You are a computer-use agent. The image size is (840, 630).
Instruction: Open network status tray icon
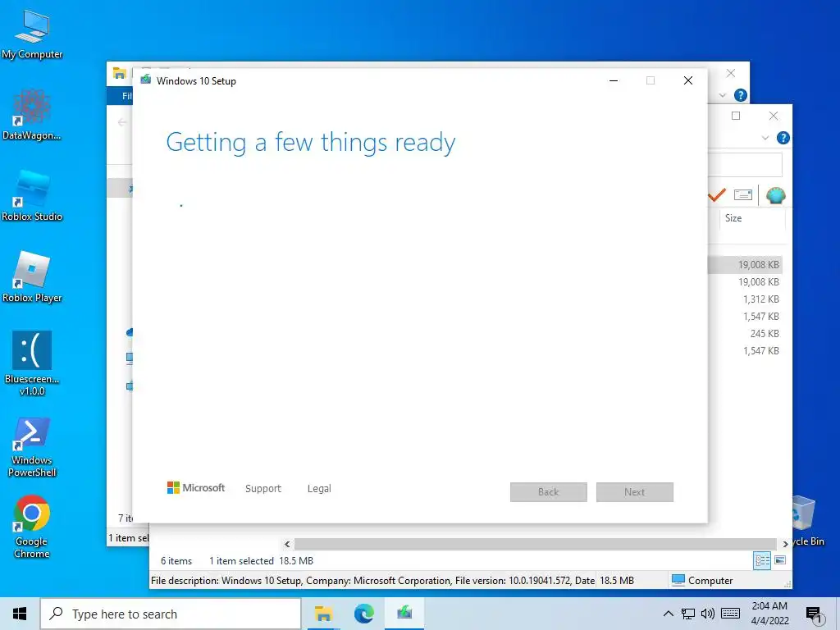pos(688,614)
